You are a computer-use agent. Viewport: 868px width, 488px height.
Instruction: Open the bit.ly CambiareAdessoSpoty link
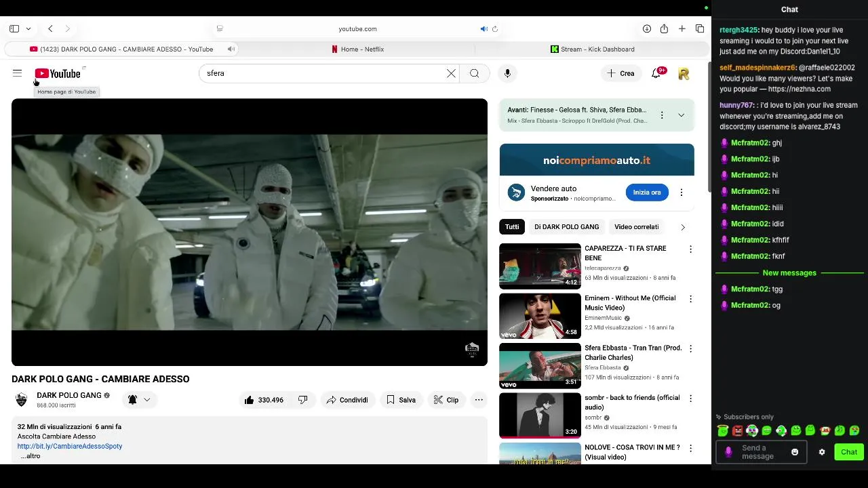pos(70,446)
